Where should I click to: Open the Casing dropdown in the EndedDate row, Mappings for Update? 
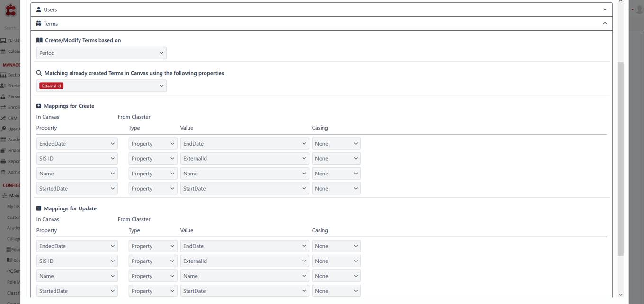(336, 246)
